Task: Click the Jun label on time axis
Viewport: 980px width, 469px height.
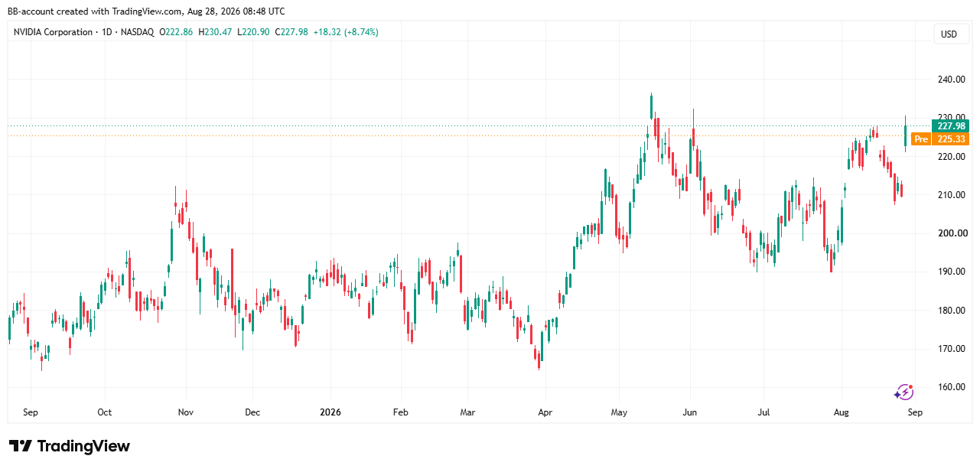Action: [690, 412]
